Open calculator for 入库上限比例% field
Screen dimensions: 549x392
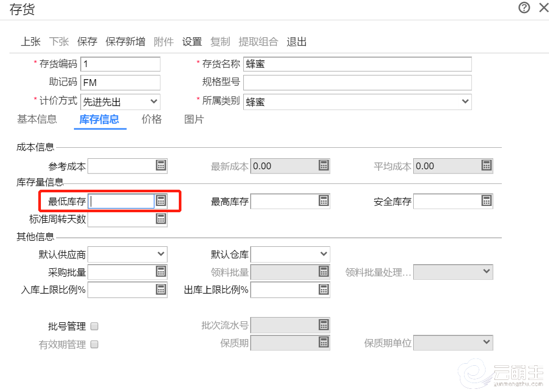pyautogui.click(x=161, y=289)
